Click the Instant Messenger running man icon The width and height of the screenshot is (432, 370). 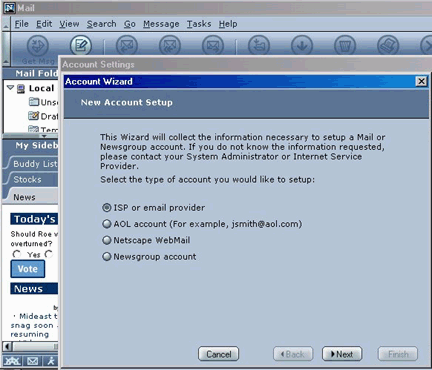pos(51,361)
